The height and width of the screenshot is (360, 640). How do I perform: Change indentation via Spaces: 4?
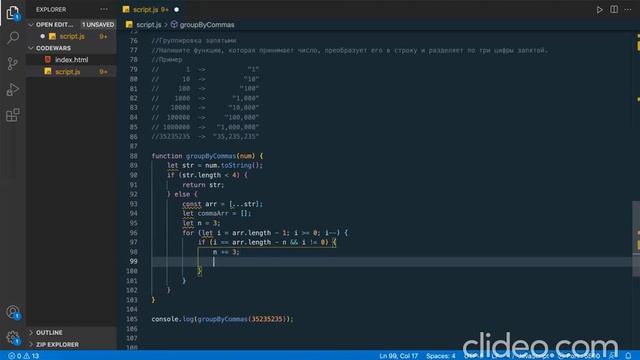tap(440, 356)
